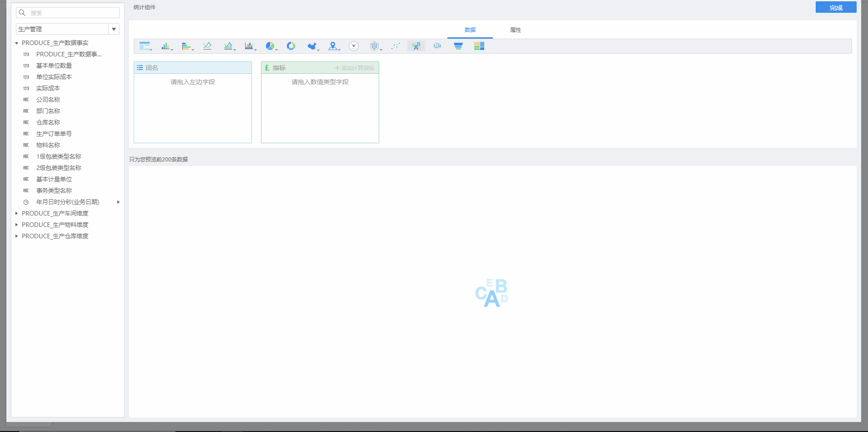Switch to the 数据 tab
The width and height of the screenshot is (868, 432).
[x=470, y=30]
